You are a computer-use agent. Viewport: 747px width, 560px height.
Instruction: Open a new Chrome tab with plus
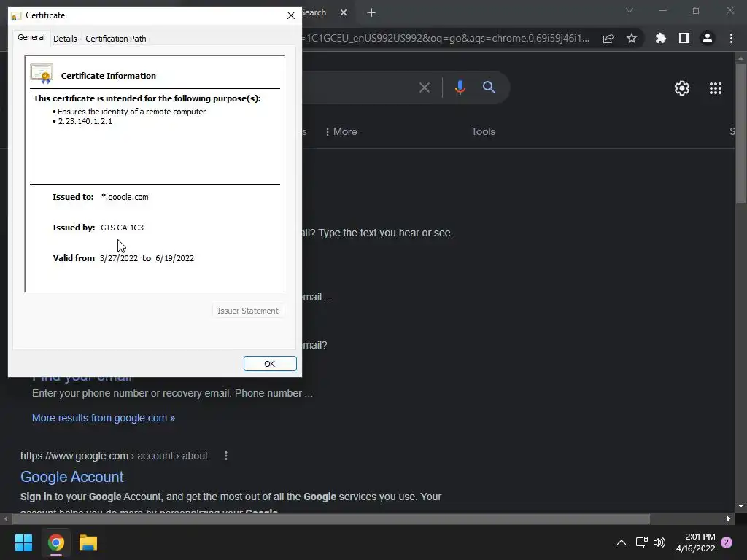tap(371, 13)
